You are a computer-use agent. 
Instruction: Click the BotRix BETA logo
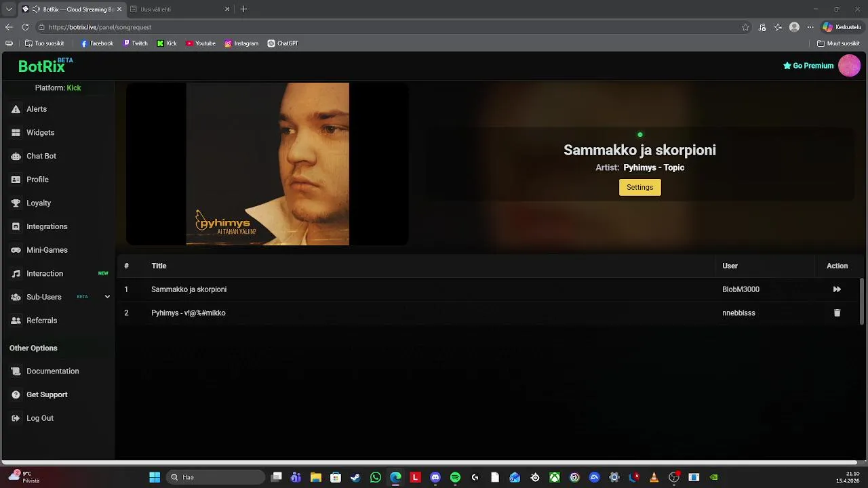tap(45, 66)
